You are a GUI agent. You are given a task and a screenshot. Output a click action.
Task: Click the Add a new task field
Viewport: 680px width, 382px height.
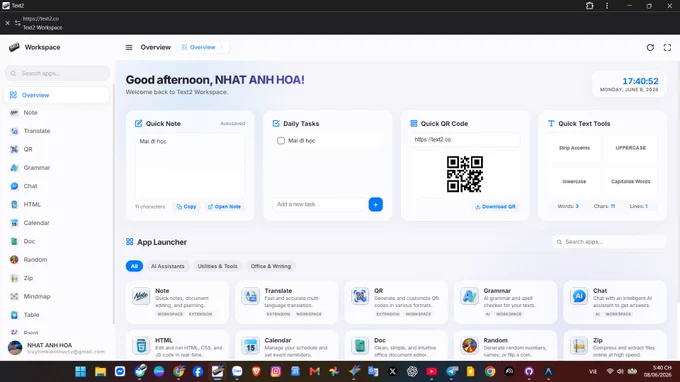click(x=319, y=204)
